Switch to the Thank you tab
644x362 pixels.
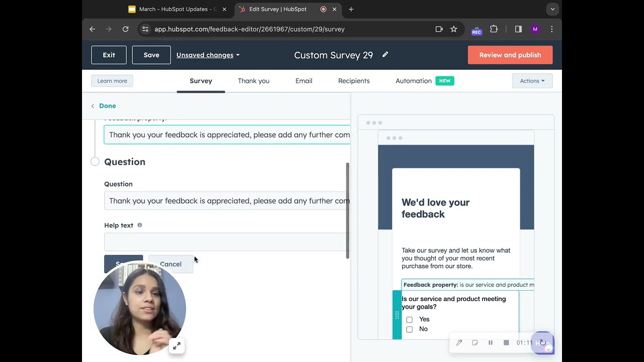click(254, 81)
